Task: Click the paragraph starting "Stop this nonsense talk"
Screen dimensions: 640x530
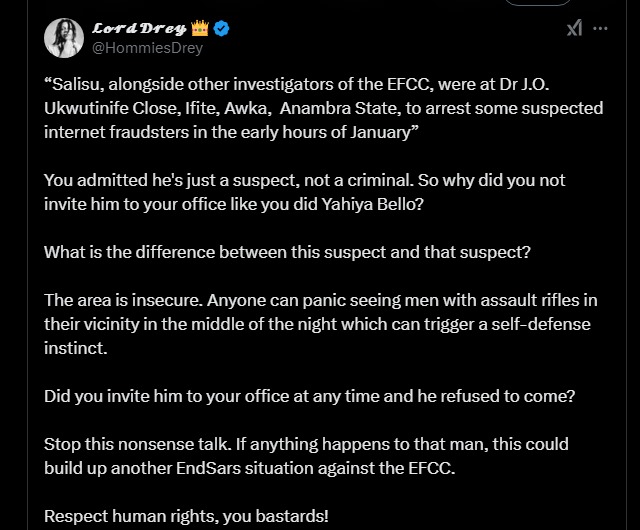Action: [304, 455]
